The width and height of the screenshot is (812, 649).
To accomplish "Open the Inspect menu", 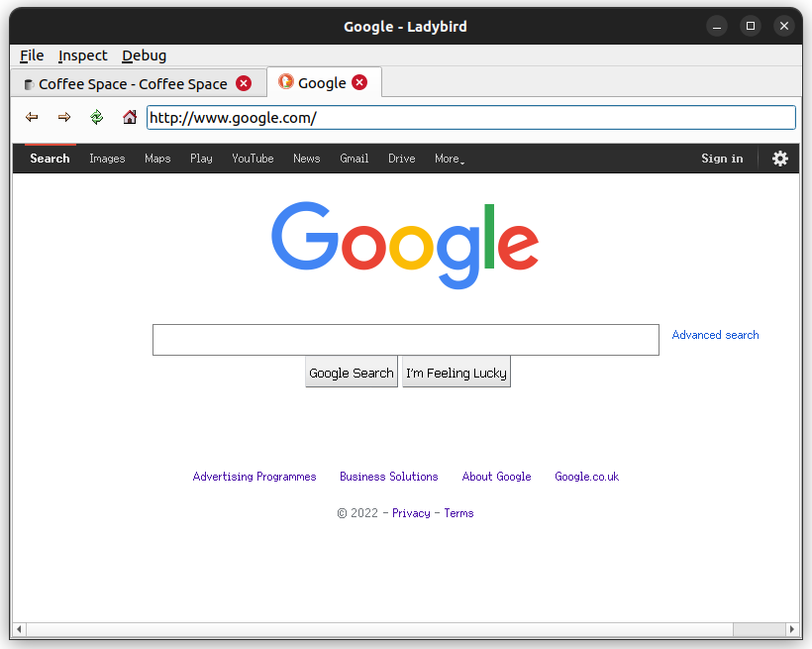I will tap(83, 55).
